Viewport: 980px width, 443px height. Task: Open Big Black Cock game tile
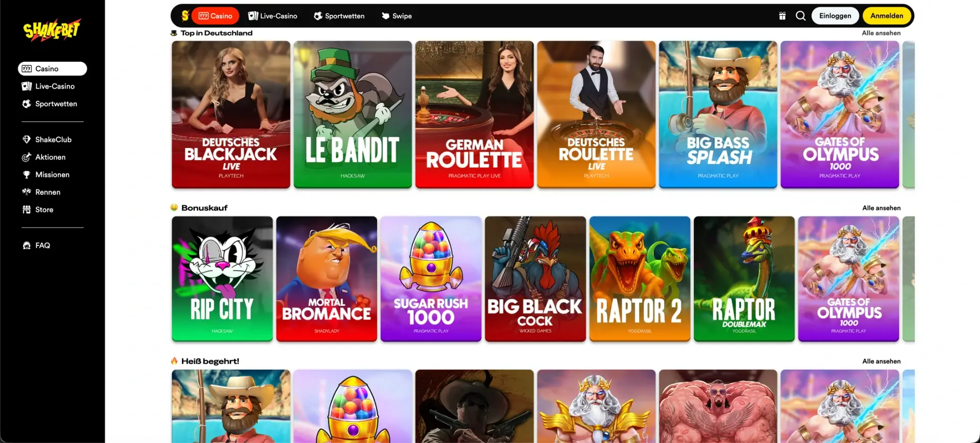click(535, 279)
